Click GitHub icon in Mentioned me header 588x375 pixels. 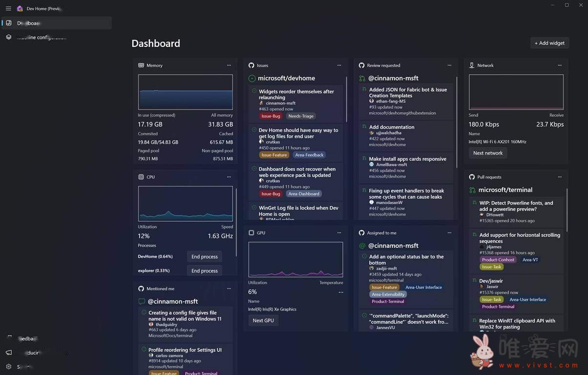[141, 289]
